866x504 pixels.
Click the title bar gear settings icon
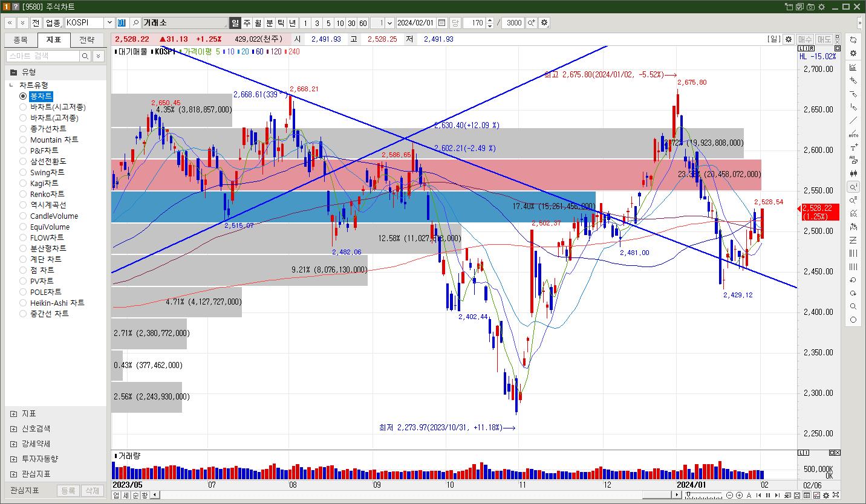[x=821, y=7]
